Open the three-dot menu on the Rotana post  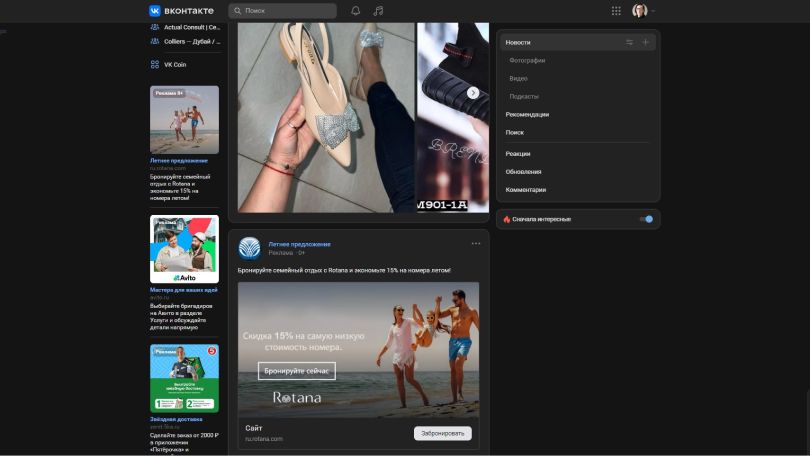pos(476,243)
